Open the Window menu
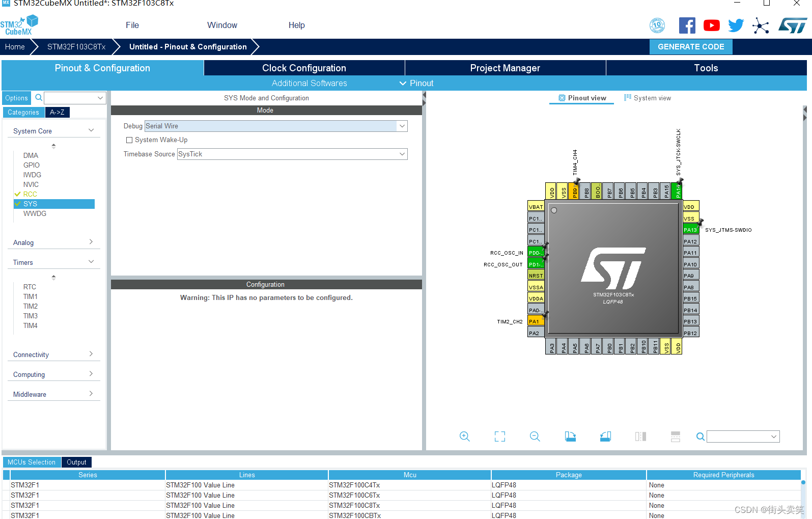The height and width of the screenshot is (519, 812). click(222, 25)
